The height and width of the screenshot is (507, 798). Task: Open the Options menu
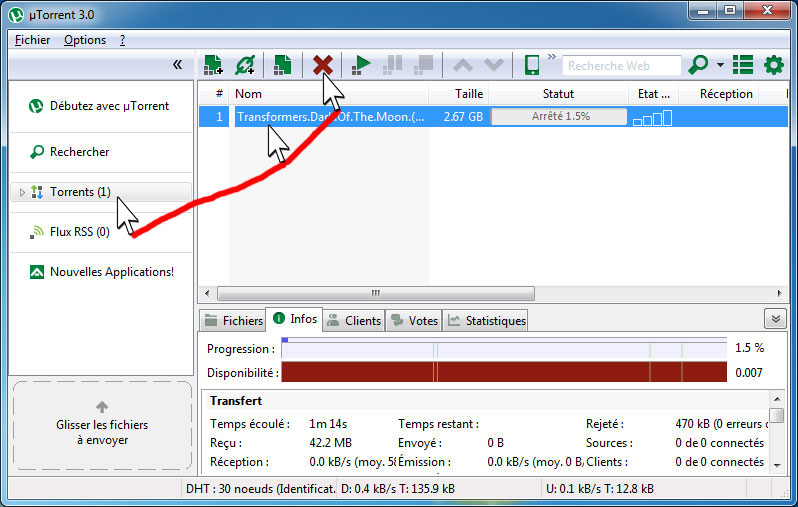coord(84,40)
